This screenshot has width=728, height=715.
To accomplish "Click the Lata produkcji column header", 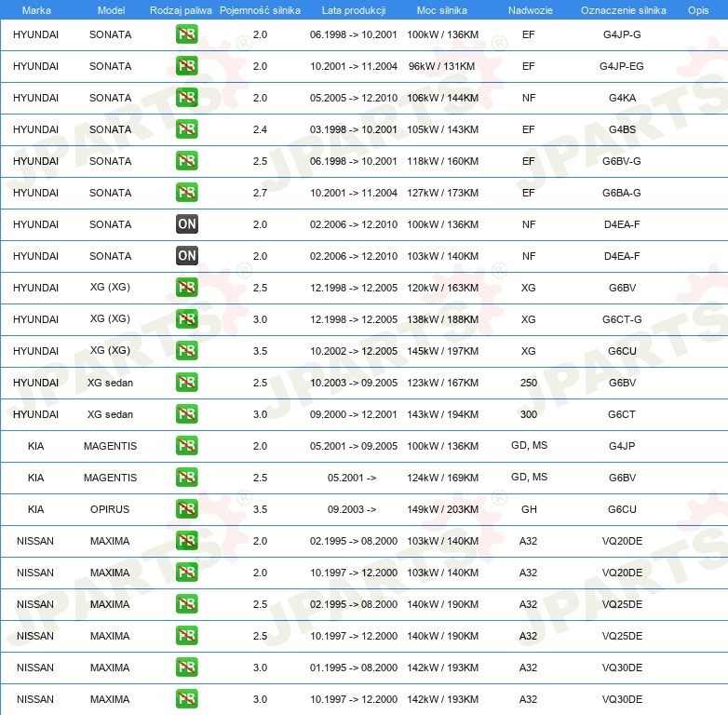I will pyautogui.click(x=354, y=10).
